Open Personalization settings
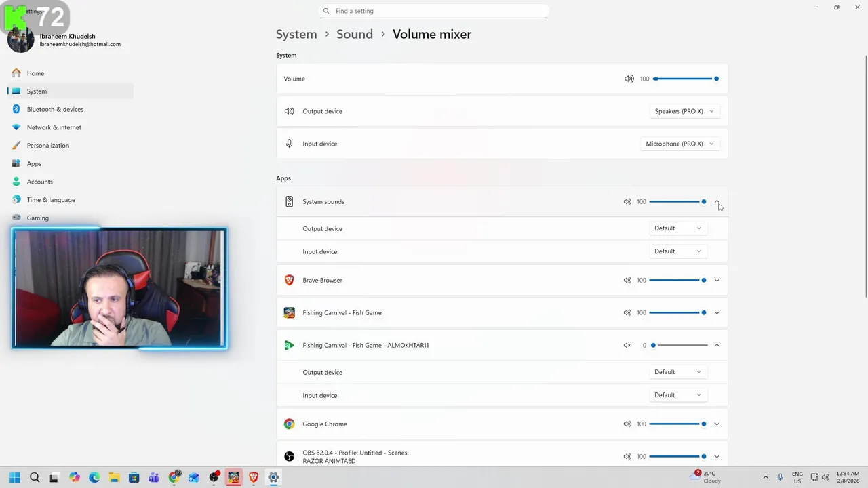868x488 pixels. click(71, 145)
